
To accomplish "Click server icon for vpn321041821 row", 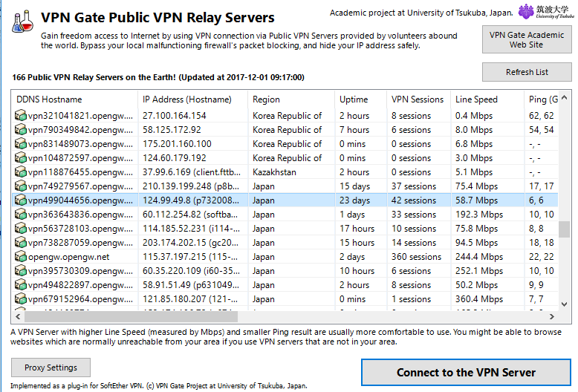I will point(21,116).
